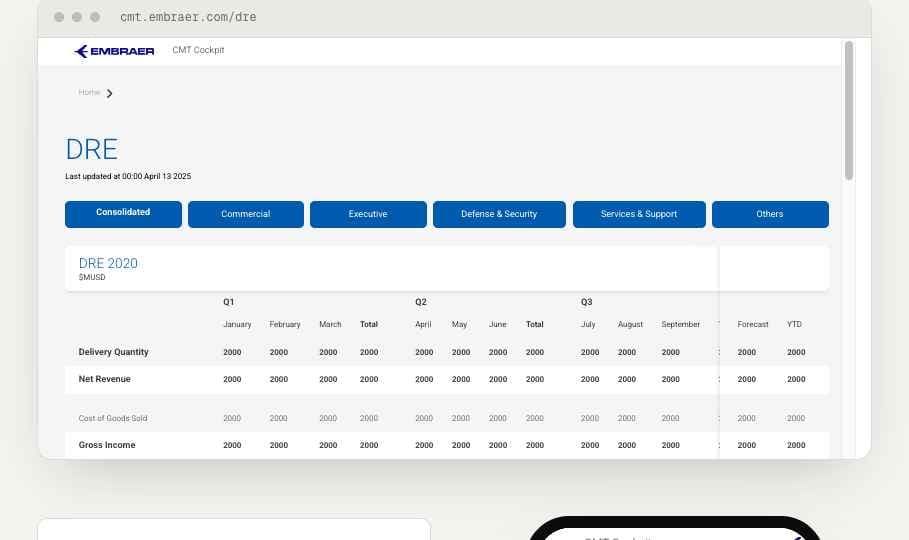
Task: Click the vertical scrollbar thumb
Action: pos(849,110)
